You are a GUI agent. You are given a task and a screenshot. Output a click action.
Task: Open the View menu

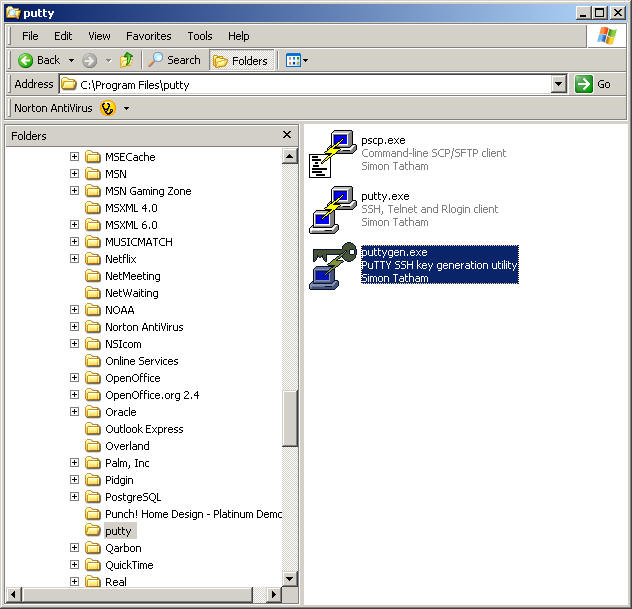tap(99, 36)
